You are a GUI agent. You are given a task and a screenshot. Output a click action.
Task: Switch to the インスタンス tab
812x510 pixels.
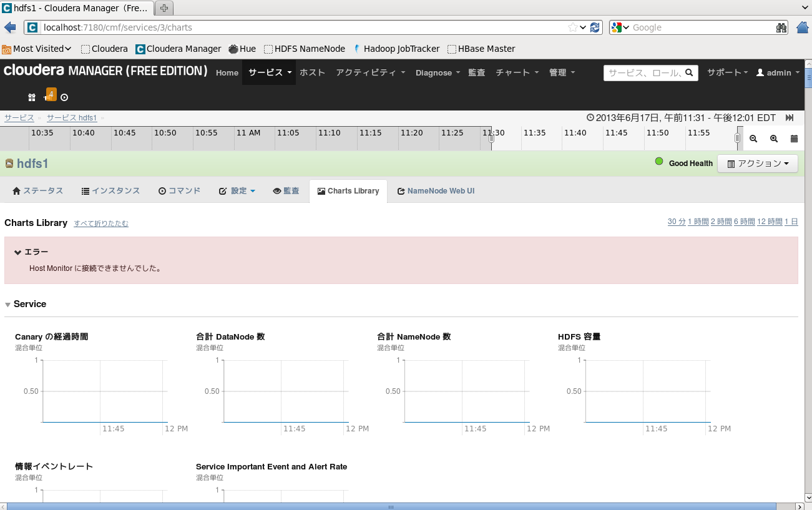(110, 191)
